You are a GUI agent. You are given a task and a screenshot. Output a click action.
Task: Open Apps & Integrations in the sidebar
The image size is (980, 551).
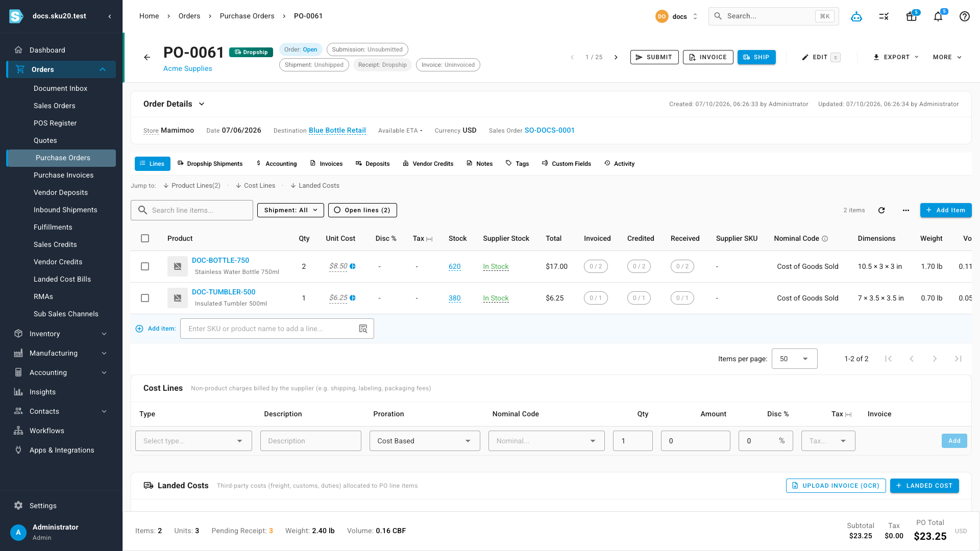[x=61, y=450]
